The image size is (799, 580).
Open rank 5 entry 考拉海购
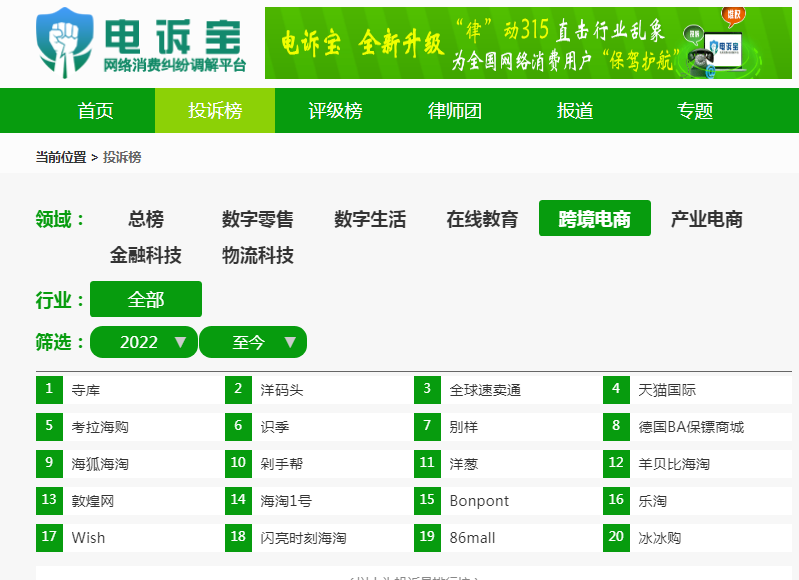tap(100, 427)
